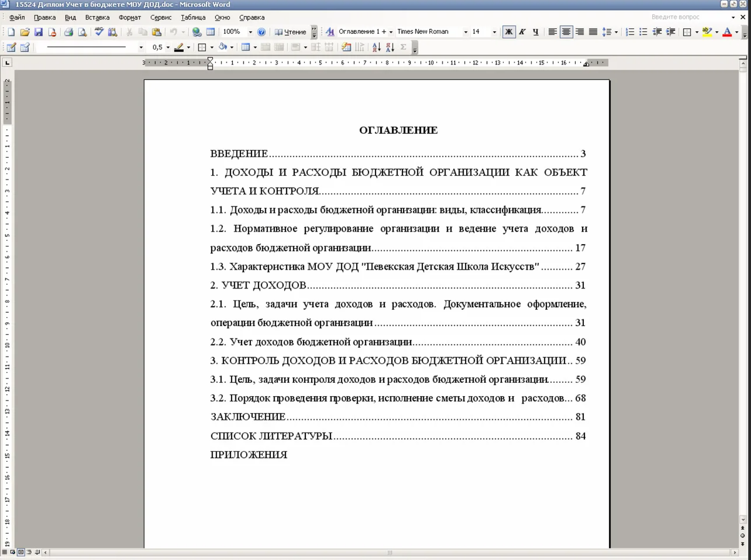751x560 pixels.
Task: Click the Open file folder icon
Action: (25, 32)
